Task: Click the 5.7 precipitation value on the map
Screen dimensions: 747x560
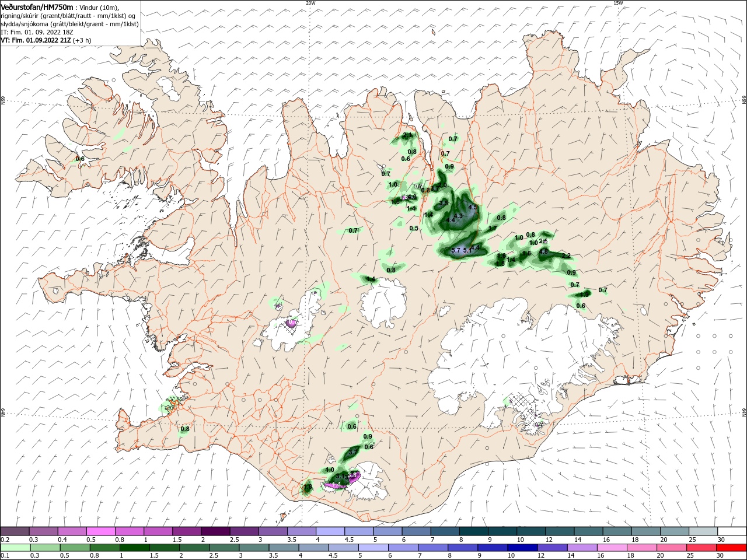Action: pos(456,250)
